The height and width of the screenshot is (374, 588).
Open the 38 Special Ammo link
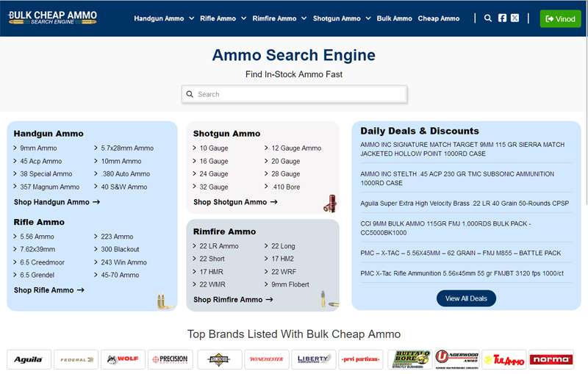[46, 174]
